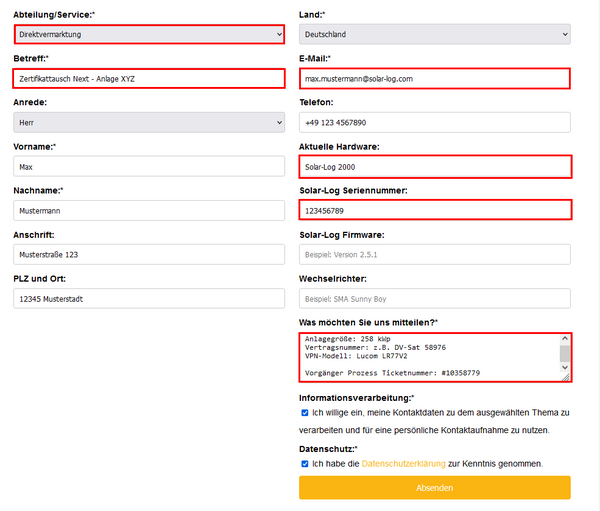The height and width of the screenshot is (511, 600).
Task: Uncheck the Informationsverarbeitung consent checkbox
Action: pyautogui.click(x=305, y=413)
